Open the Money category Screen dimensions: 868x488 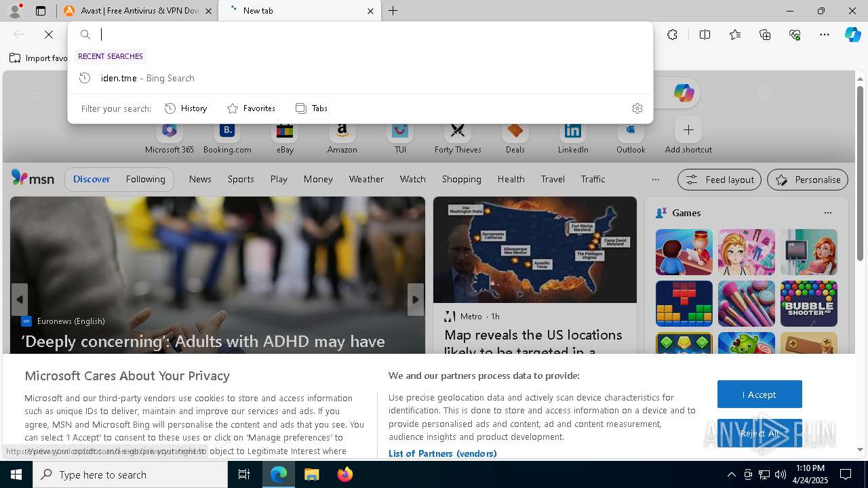(318, 179)
